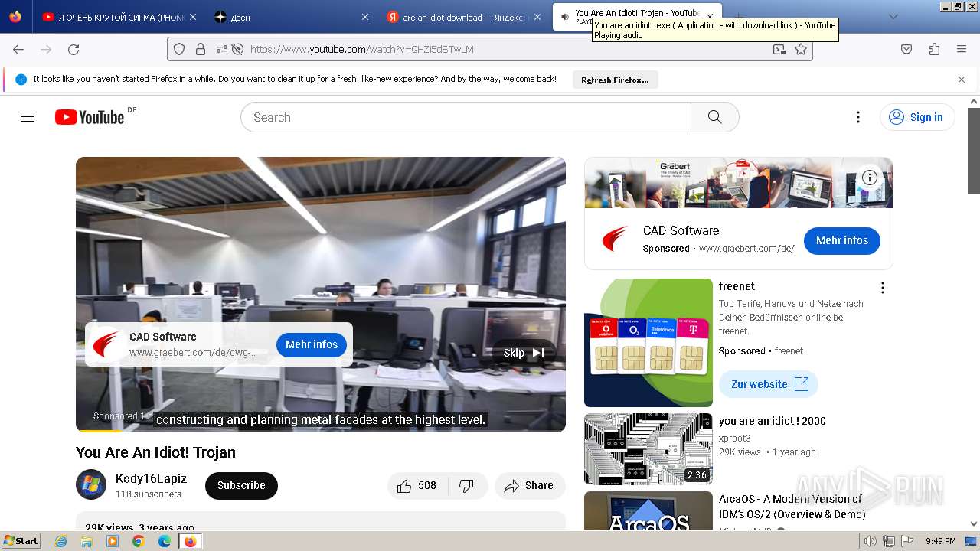Screen dimensions: 980x551
Task: Open site permissions icon in address bar
Action: (x=222, y=49)
